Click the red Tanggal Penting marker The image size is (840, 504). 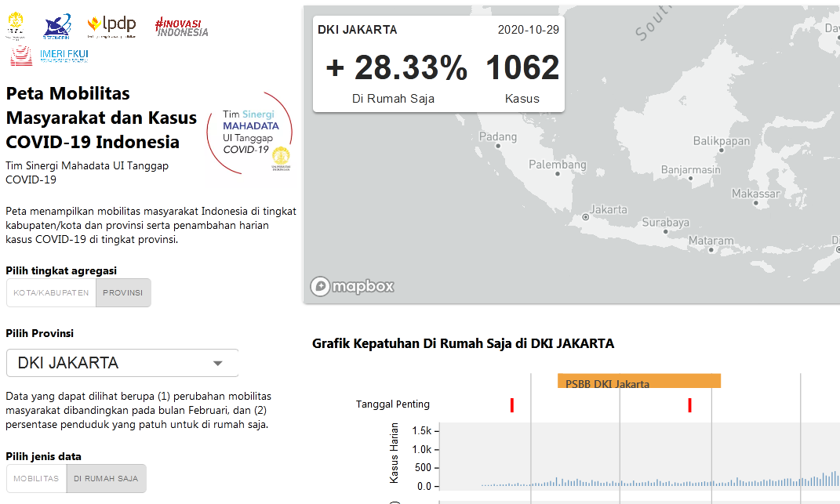point(511,404)
